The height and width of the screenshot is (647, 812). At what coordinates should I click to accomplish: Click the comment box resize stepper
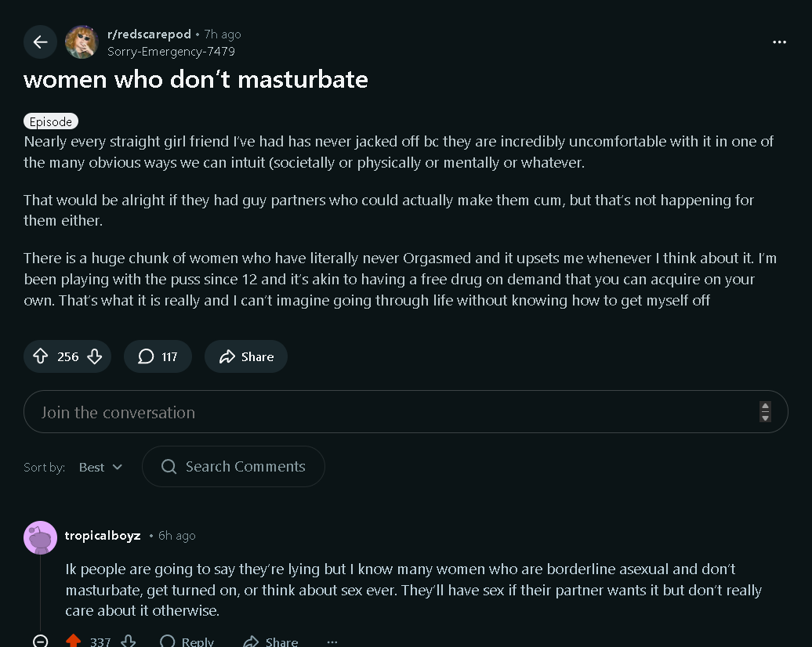[766, 412]
